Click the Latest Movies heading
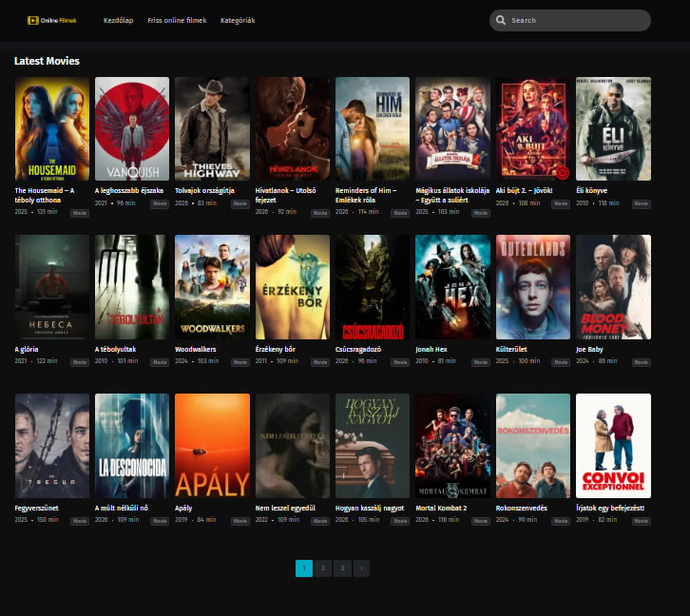 click(47, 61)
